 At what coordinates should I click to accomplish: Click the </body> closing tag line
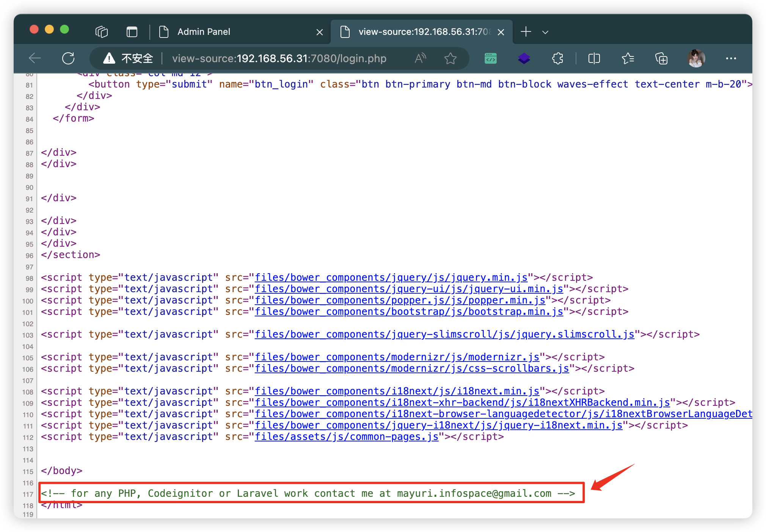coord(61,471)
